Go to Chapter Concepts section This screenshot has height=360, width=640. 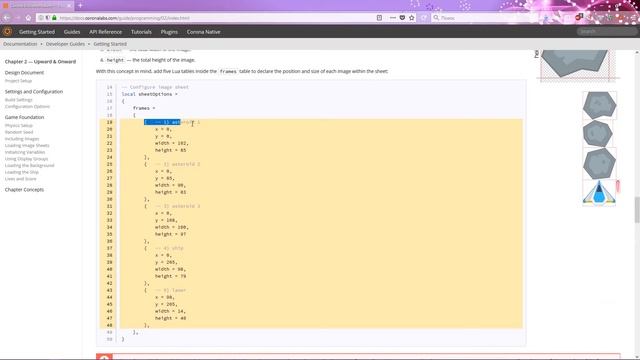24,190
